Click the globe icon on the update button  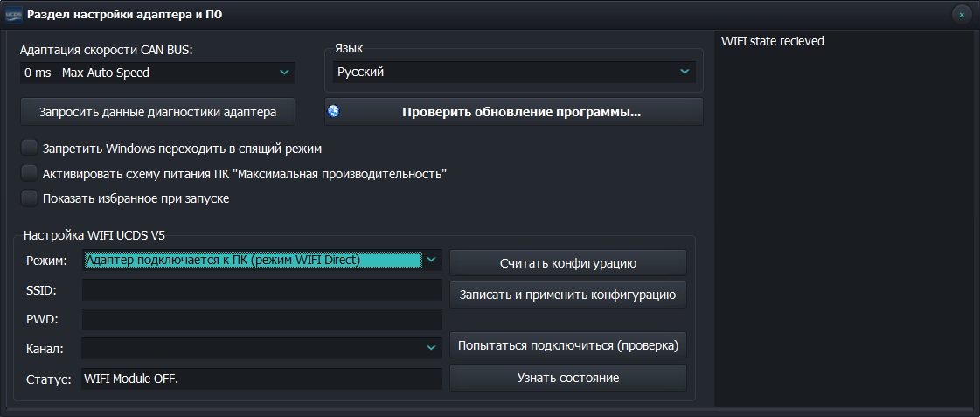tap(334, 111)
